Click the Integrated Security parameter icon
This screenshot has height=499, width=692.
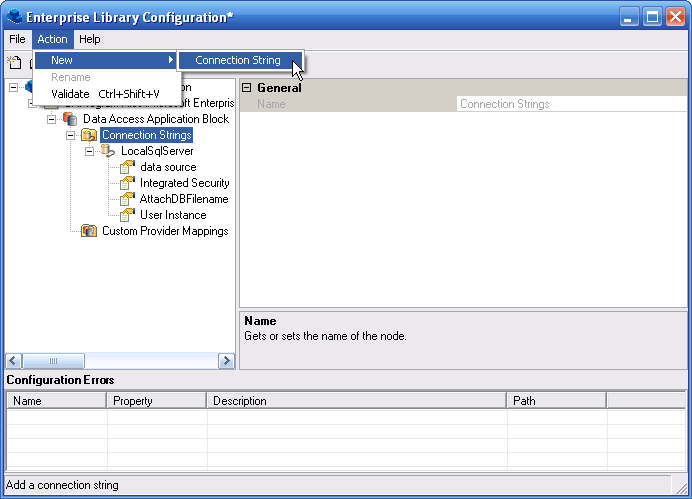[x=126, y=183]
